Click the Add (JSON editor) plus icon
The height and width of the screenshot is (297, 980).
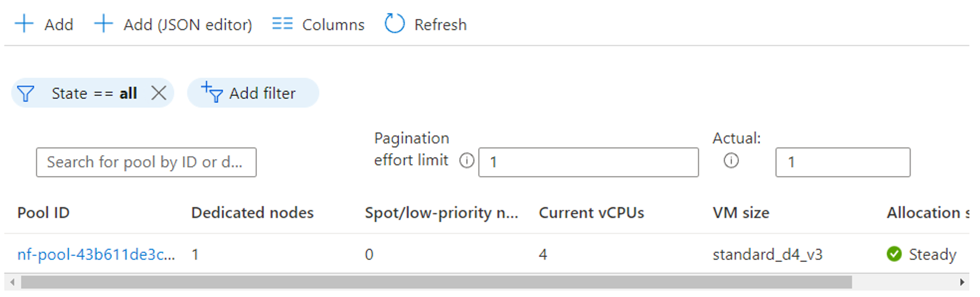tap(103, 24)
